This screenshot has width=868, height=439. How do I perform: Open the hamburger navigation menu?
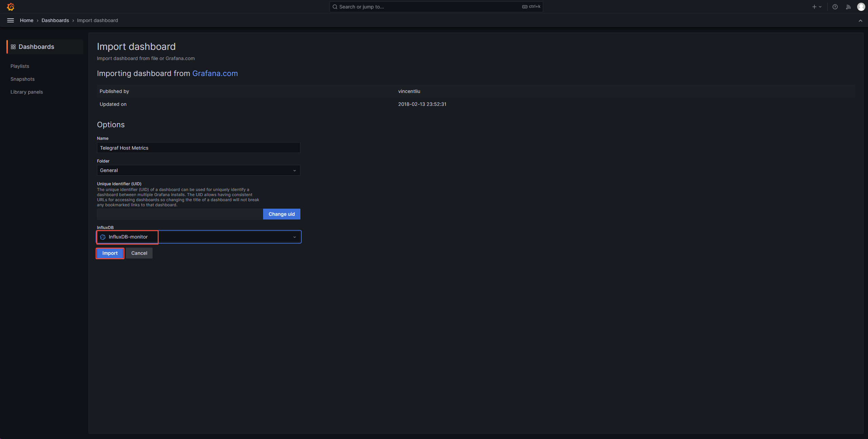pos(11,20)
